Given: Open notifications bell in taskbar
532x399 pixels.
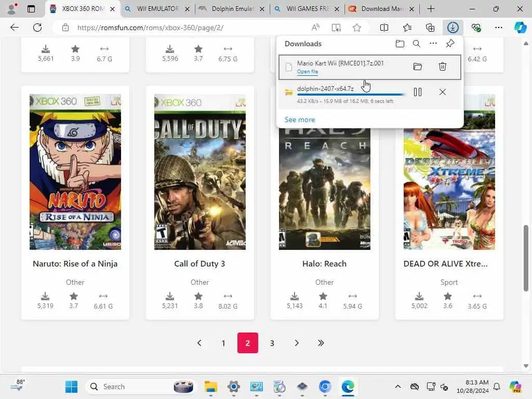Looking at the screenshot, I should pyautogui.click(x=497, y=387).
